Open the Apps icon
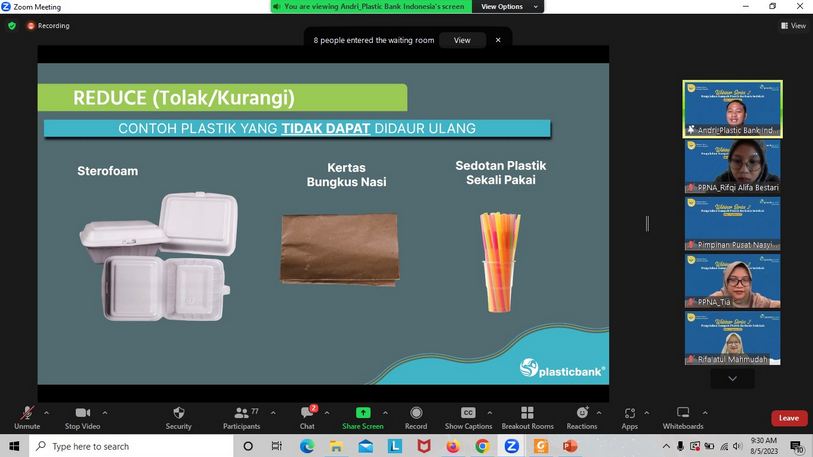This screenshot has height=457, width=813. click(630, 413)
